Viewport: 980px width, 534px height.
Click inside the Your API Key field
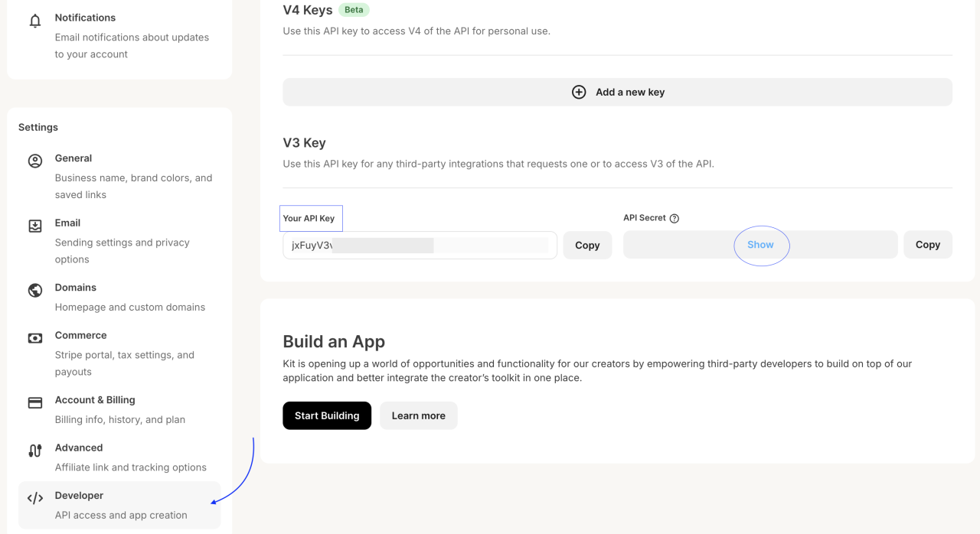click(x=420, y=246)
